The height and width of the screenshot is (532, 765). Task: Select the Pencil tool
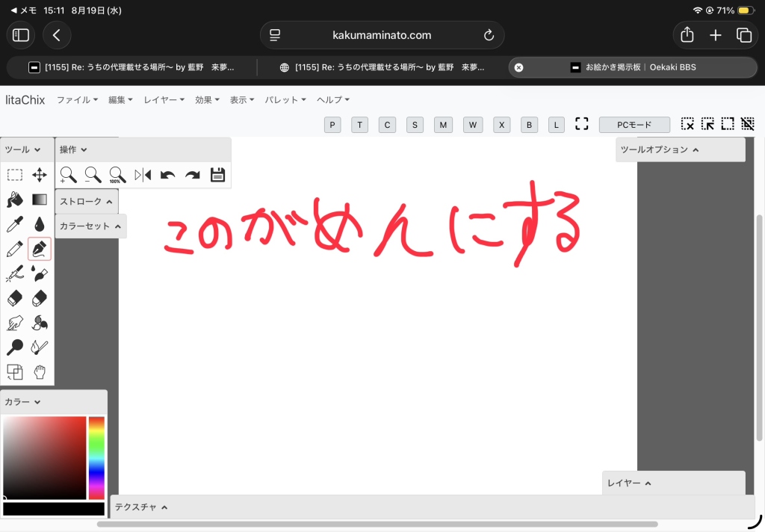click(15, 249)
